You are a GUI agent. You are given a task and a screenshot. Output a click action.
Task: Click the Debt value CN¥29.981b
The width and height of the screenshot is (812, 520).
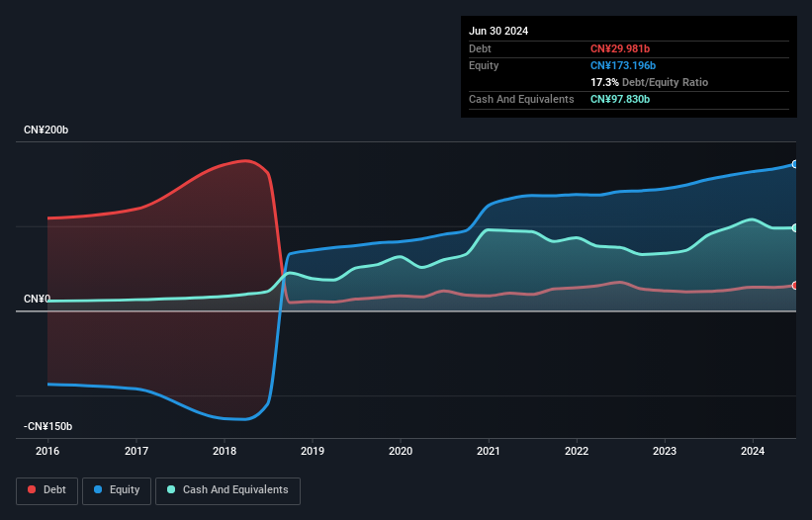[x=620, y=48]
